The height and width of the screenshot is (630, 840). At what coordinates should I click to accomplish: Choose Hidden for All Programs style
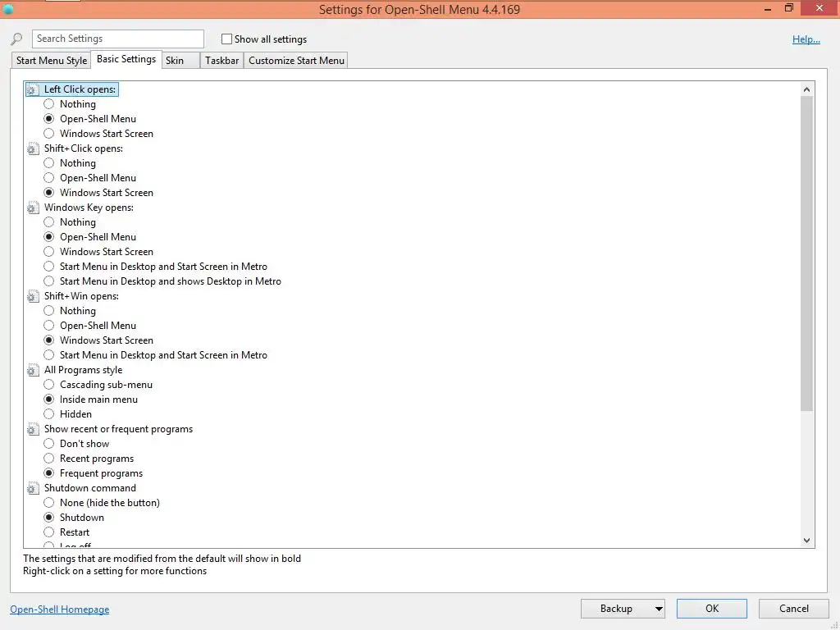pyautogui.click(x=48, y=414)
